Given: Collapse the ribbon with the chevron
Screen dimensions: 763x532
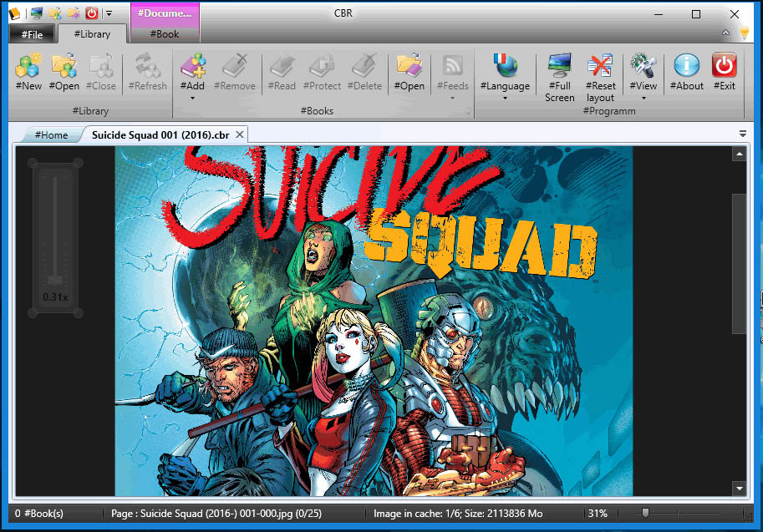Looking at the screenshot, I should coord(725,33).
